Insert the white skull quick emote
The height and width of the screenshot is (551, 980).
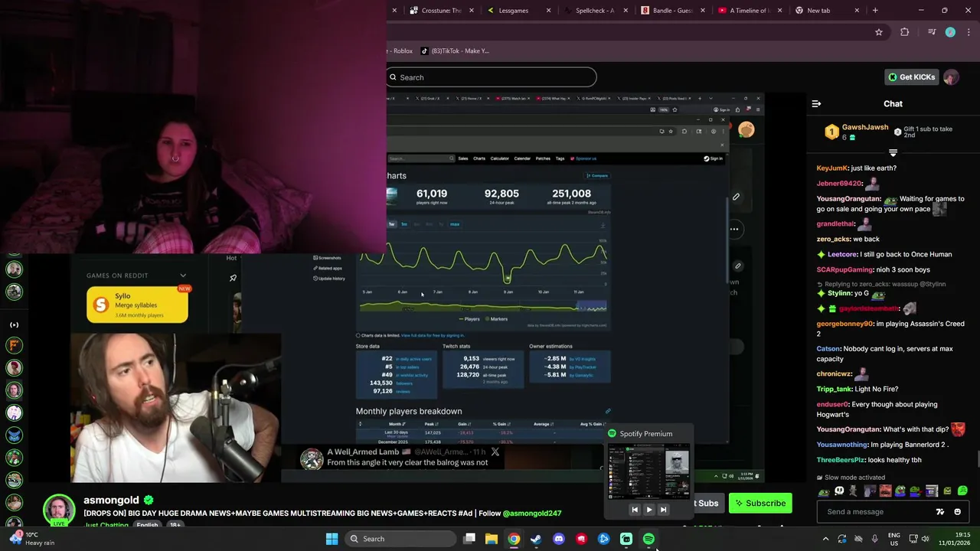coord(839,491)
